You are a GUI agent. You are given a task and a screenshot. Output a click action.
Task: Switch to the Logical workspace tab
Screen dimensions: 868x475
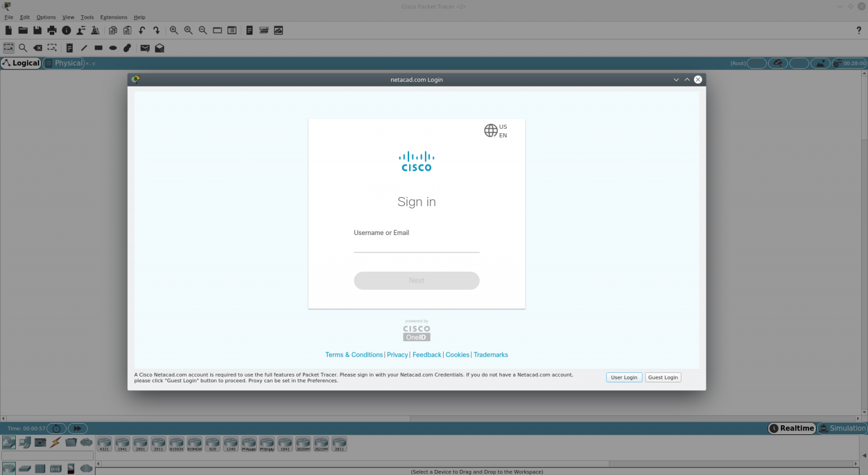pos(21,63)
